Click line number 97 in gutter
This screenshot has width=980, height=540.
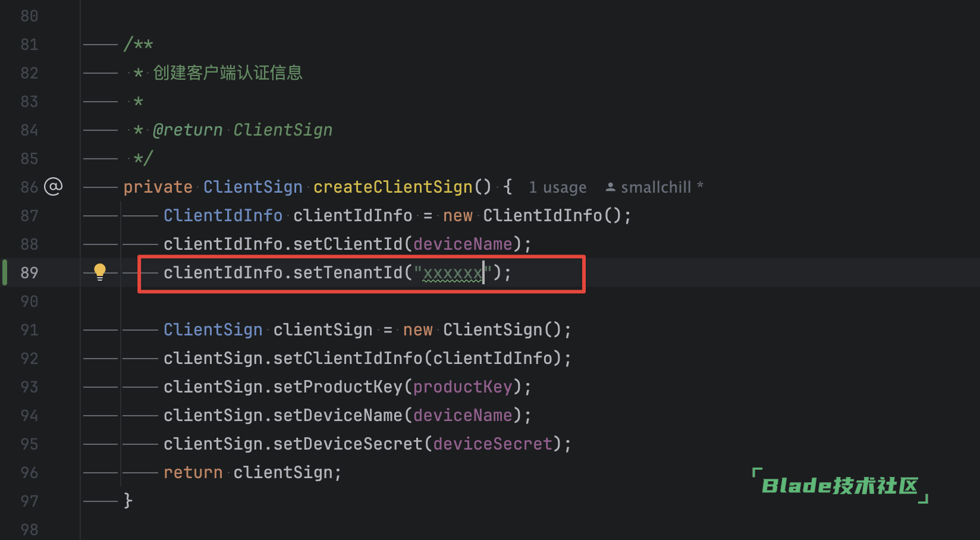[x=29, y=501]
